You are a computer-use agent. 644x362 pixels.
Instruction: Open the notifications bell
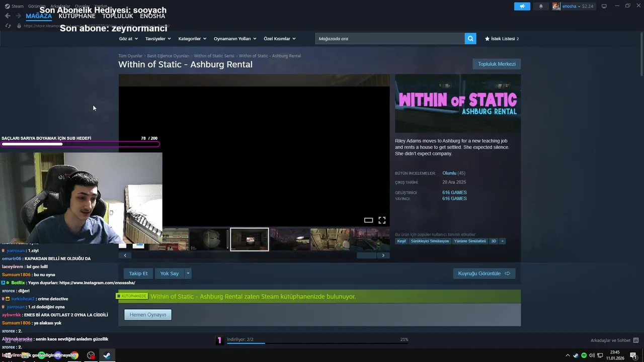(541, 6)
